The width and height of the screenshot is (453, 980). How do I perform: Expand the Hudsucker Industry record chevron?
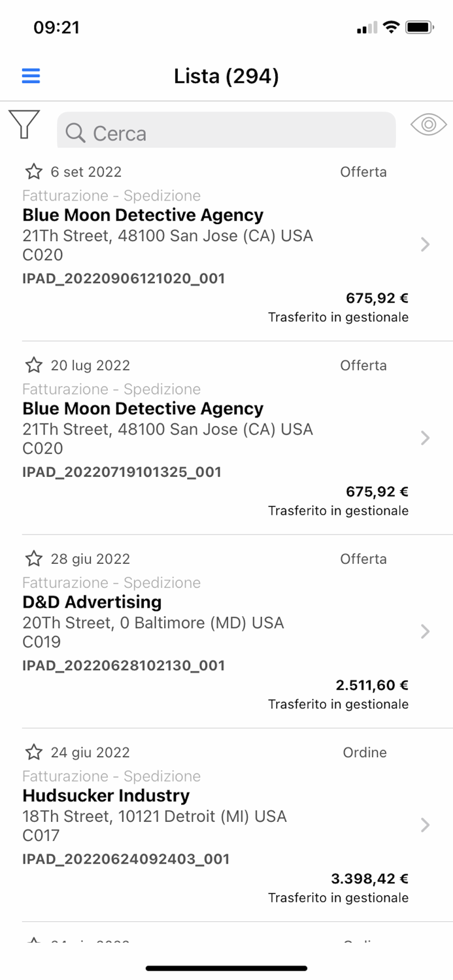[x=425, y=825]
